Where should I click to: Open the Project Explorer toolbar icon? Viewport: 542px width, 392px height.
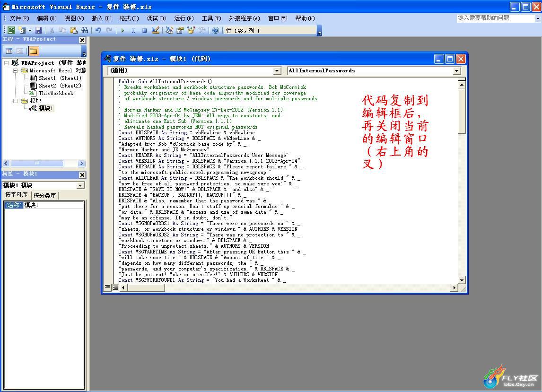tap(169, 30)
